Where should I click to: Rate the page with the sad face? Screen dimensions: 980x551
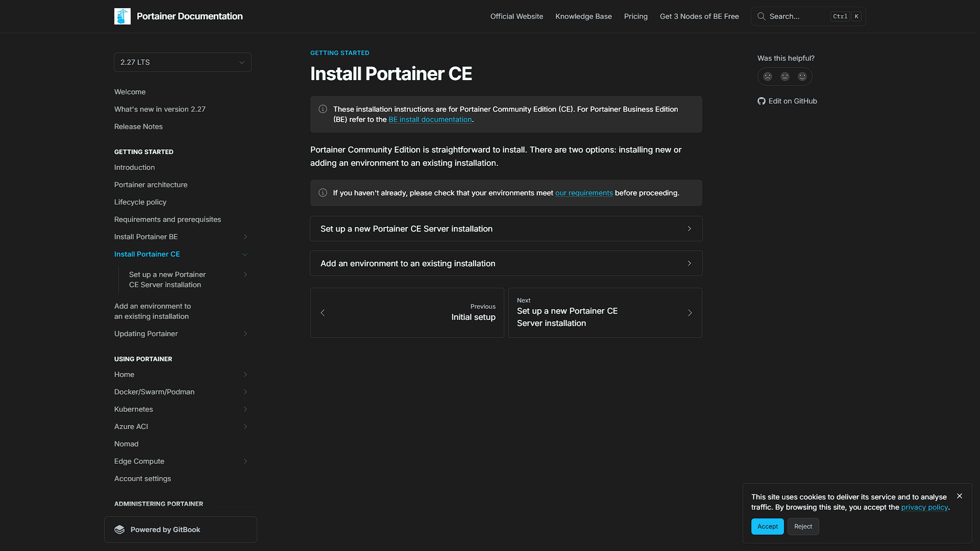pyautogui.click(x=768, y=77)
